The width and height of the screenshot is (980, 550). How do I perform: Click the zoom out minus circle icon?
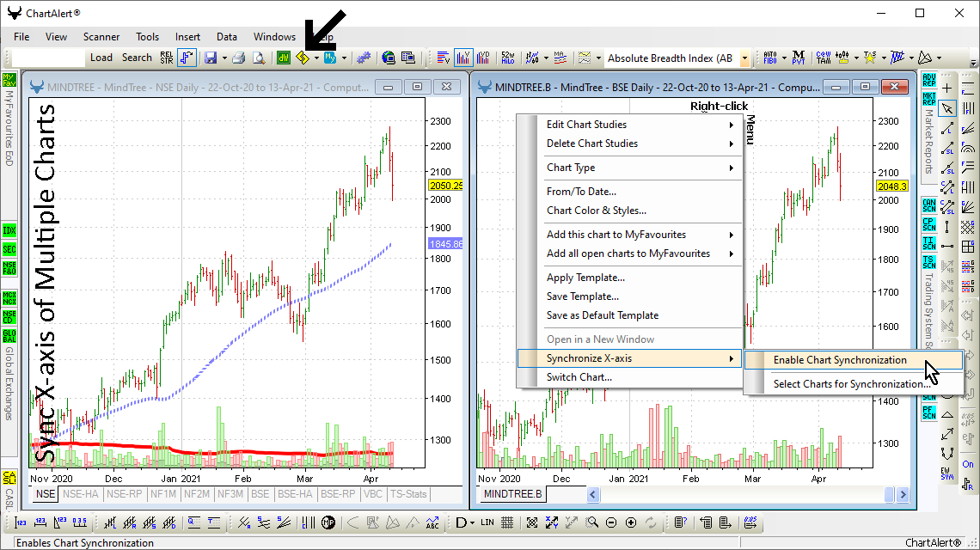coord(611,522)
